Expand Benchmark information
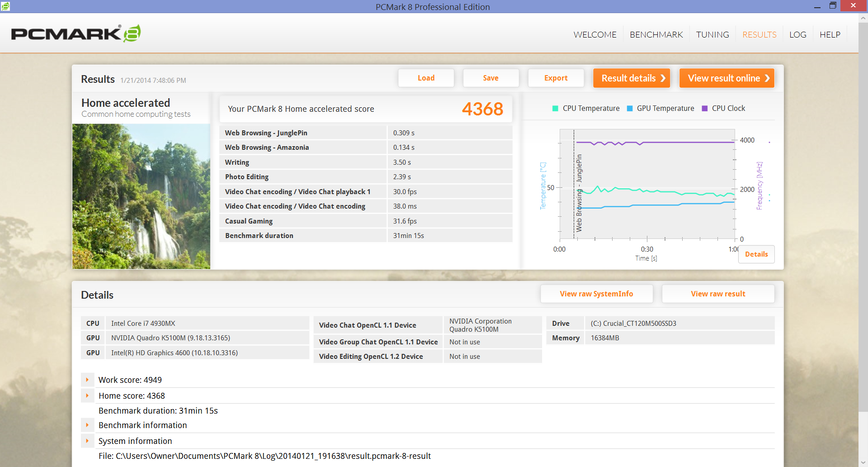The image size is (868, 467). pyautogui.click(x=87, y=425)
